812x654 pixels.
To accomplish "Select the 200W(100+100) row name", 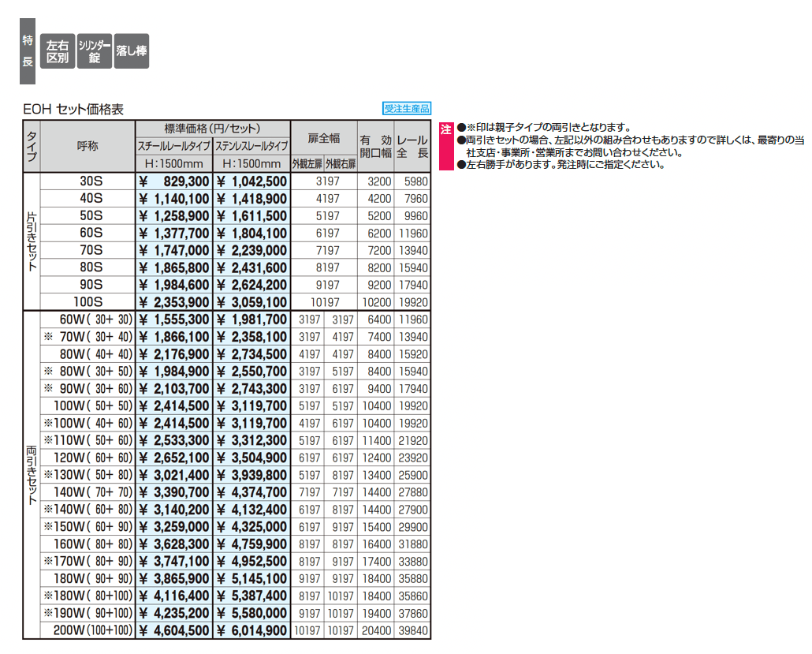I will pyautogui.click(x=88, y=630).
